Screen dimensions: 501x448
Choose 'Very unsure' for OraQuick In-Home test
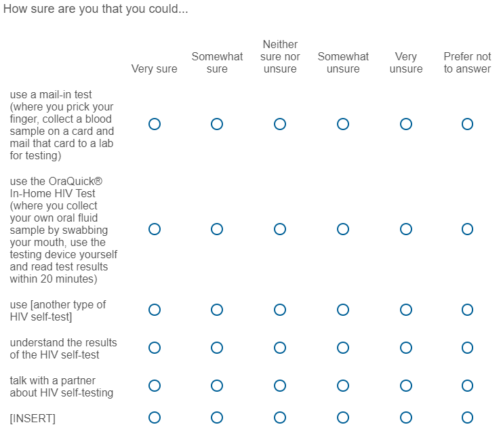[x=406, y=229]
